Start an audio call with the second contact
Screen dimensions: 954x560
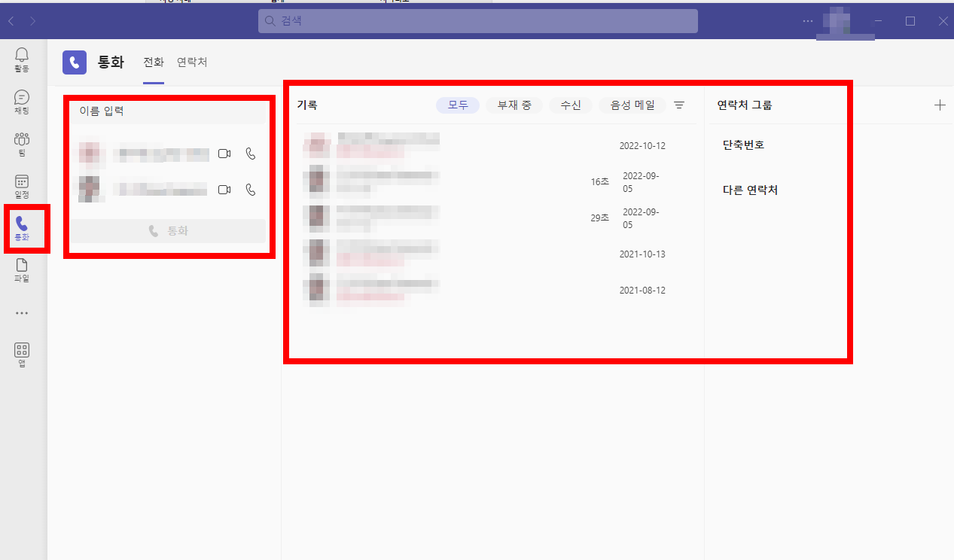[250, 190]
